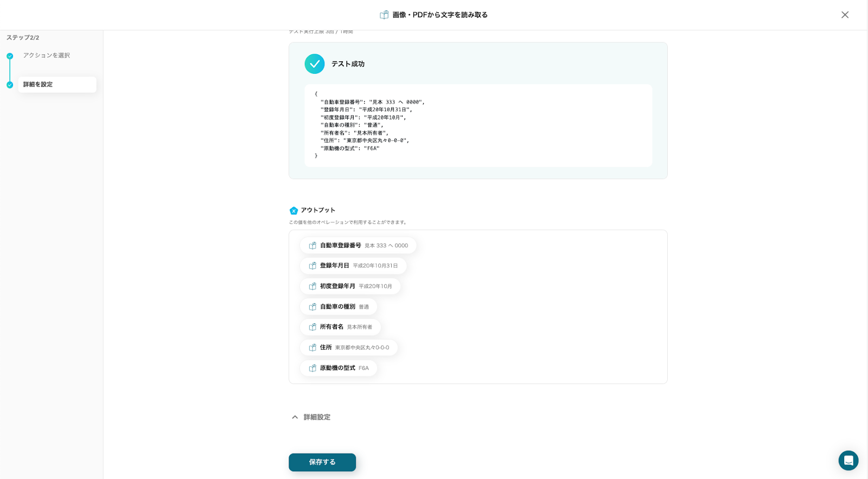Select the 初度登録年月 output chip

tap(350, 286)
